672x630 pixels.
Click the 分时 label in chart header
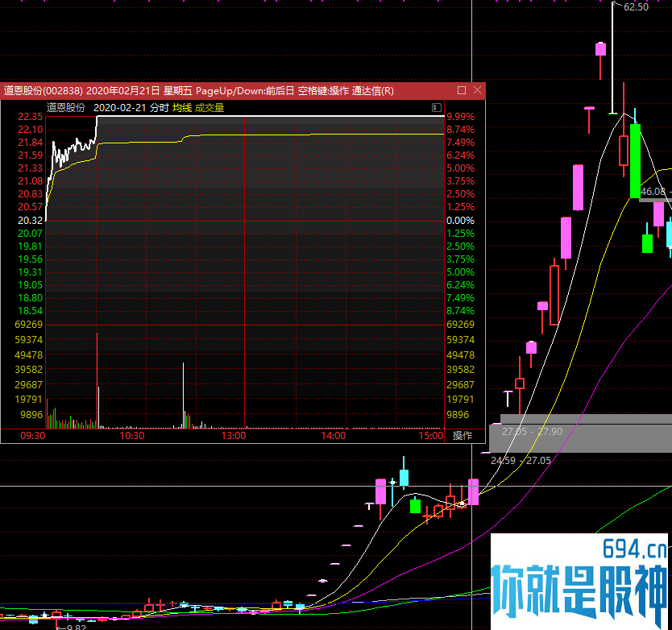click(159, 108)
